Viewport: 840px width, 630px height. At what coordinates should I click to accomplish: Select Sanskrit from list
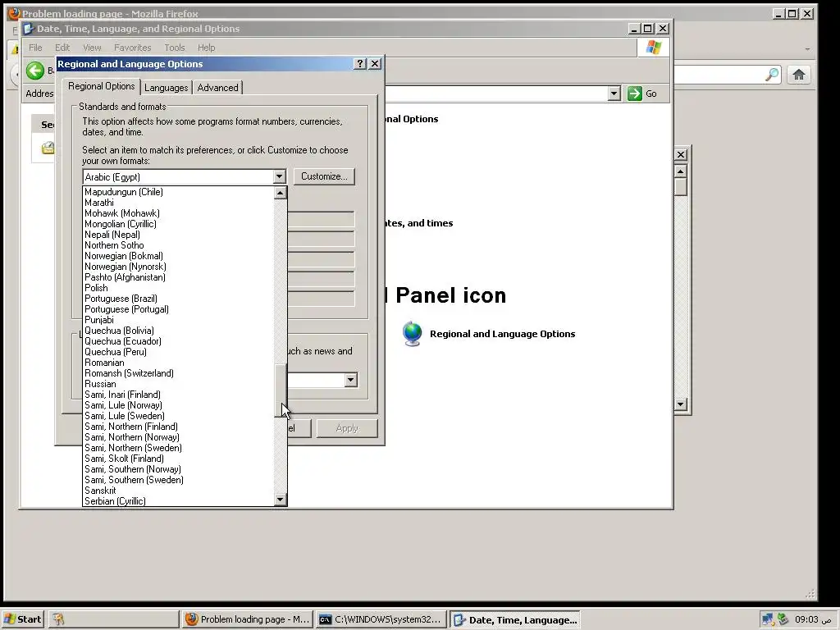pos(178,491)
